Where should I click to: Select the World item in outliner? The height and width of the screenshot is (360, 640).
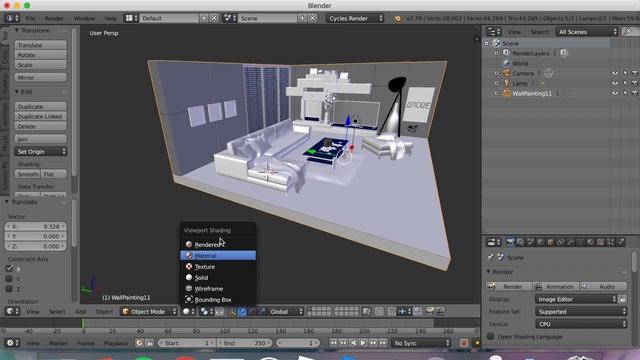pyautogui.click(x=520, y=63)
